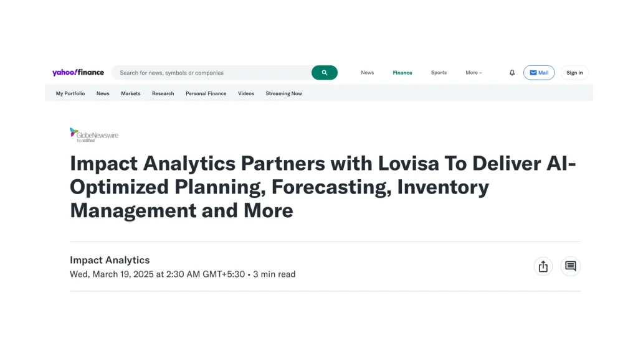Click the Yahoo Finance logo
This screenshot has width=638, height=364.
[78, 72]
